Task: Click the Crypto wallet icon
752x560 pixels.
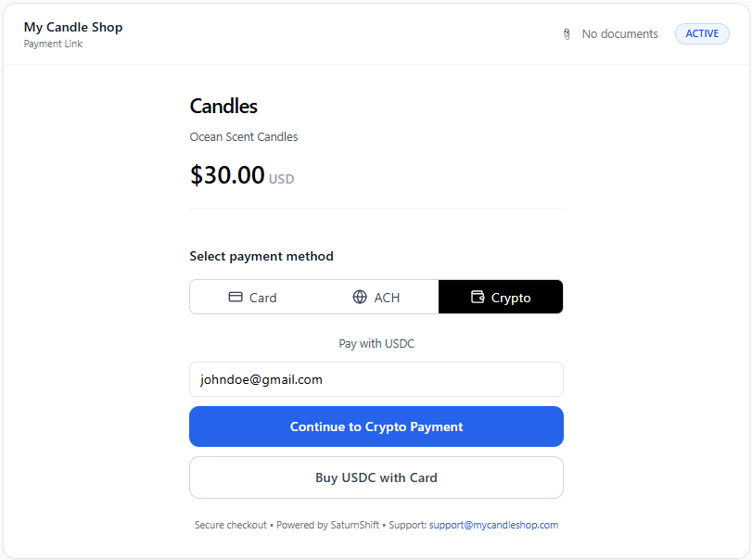Action: click(478, 298)
